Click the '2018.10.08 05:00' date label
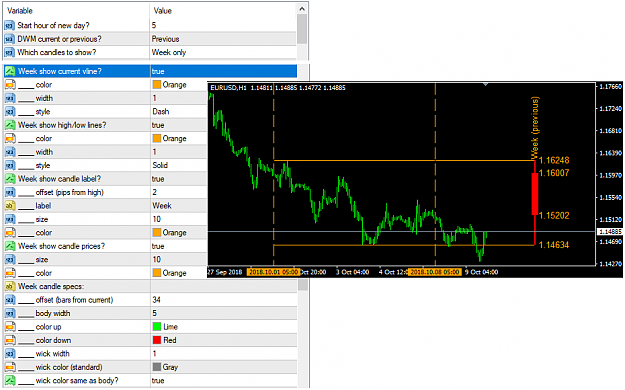Image resolution: width=625 pixels, height=390 pixels. [435, 272]
